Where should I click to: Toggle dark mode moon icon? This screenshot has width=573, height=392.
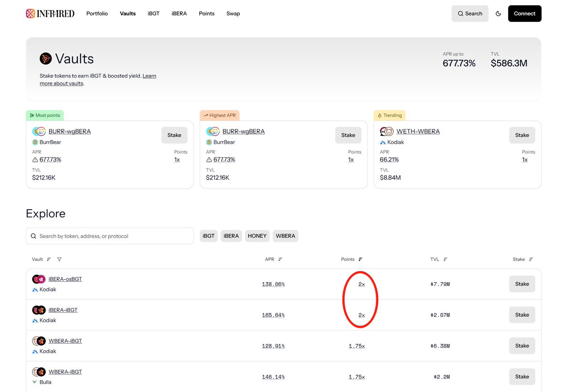point(499,13)
